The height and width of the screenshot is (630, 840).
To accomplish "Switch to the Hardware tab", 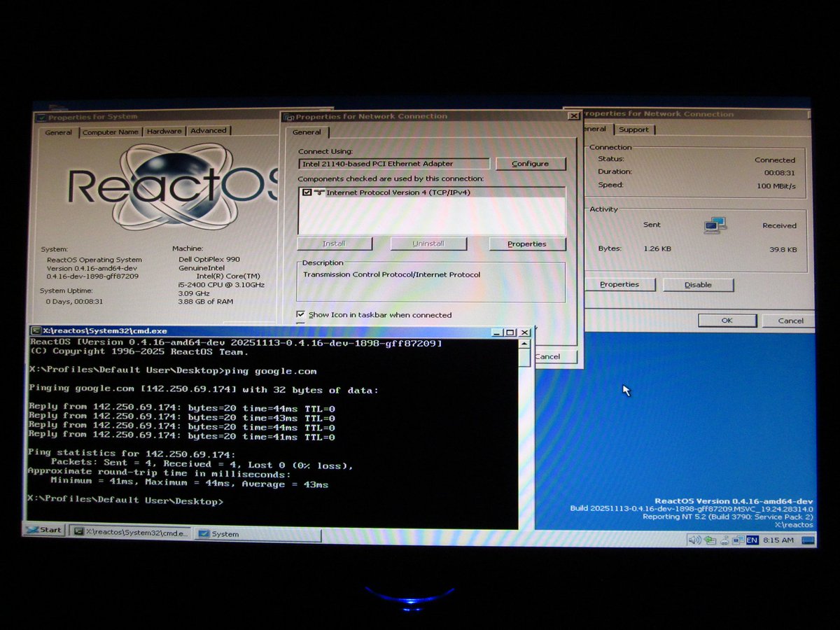I will click(x=166, y=130).
